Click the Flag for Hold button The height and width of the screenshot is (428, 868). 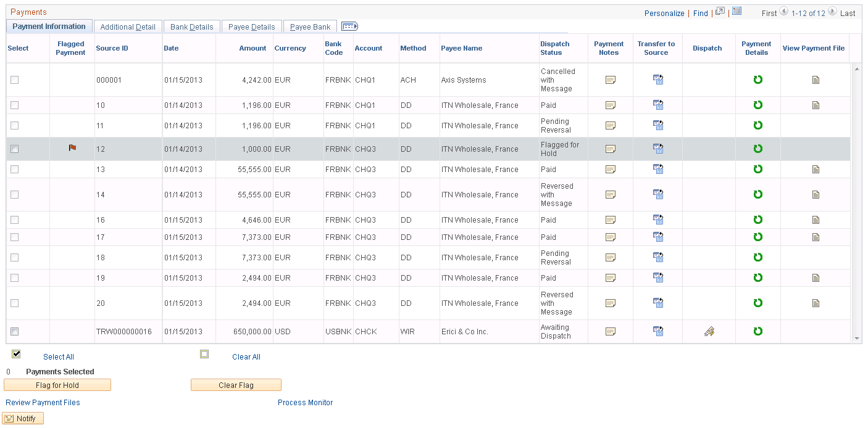(57, 384)
